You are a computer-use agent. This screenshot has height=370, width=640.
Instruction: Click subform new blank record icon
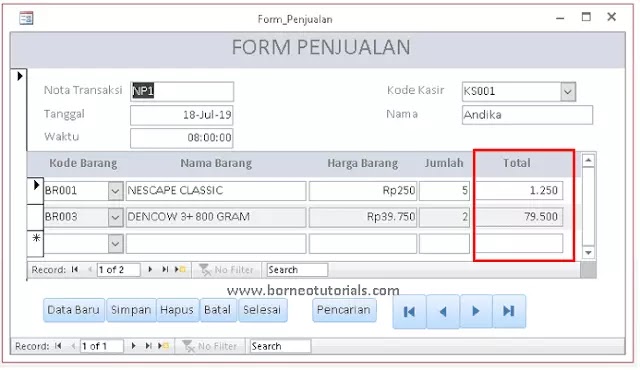pyautogui.click(x=180, y=269)
